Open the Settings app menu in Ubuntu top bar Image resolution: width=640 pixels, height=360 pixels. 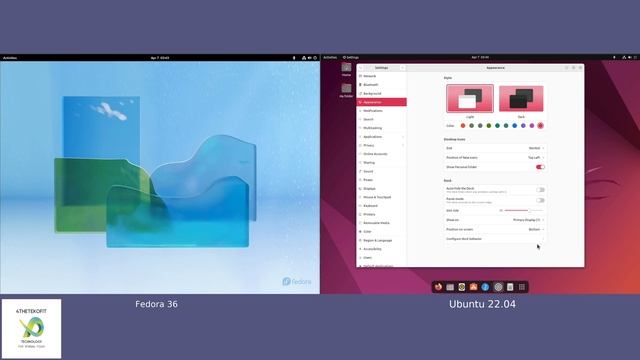(351, 58)
